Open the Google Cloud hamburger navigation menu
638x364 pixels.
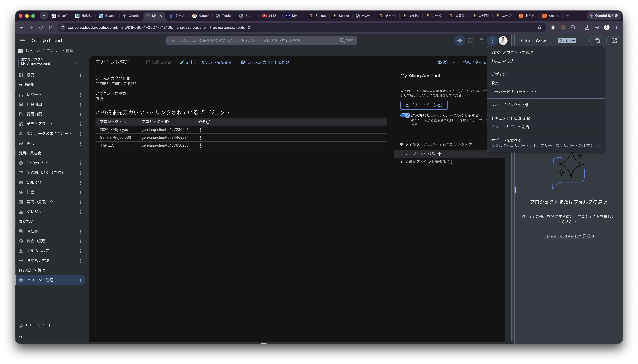(23, 41)
